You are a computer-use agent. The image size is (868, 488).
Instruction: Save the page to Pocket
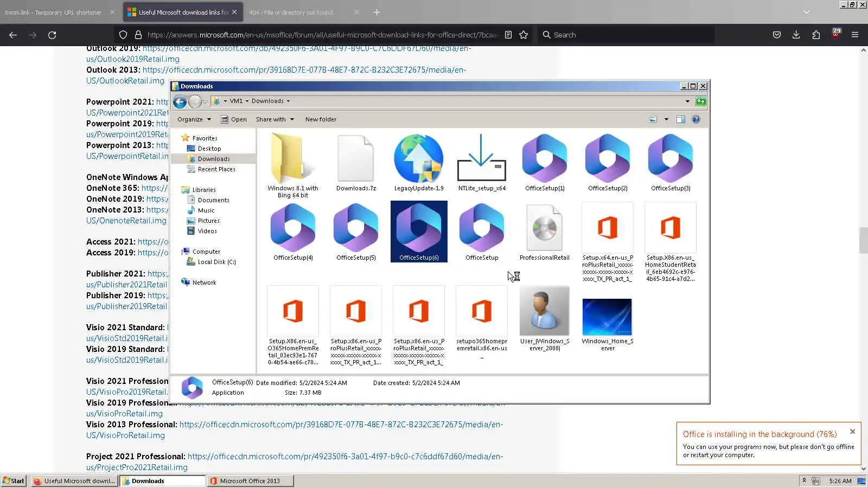[x=777, y=35]
